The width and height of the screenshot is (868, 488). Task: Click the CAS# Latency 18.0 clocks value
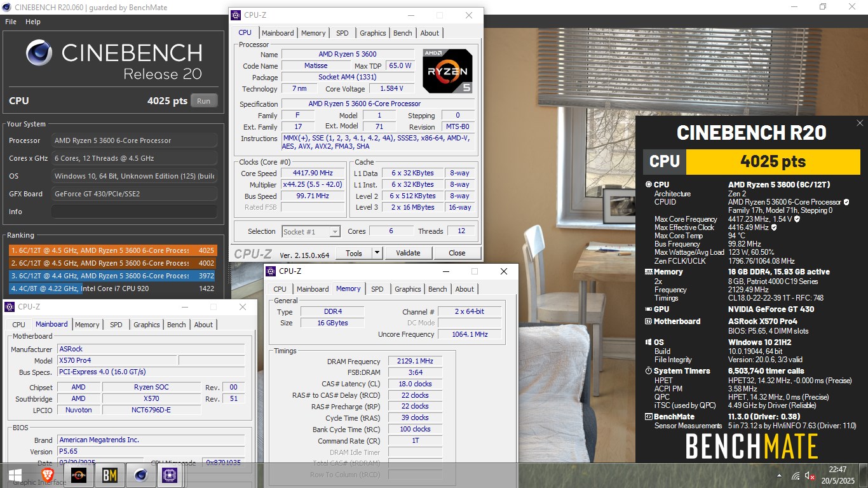point(415,384)
